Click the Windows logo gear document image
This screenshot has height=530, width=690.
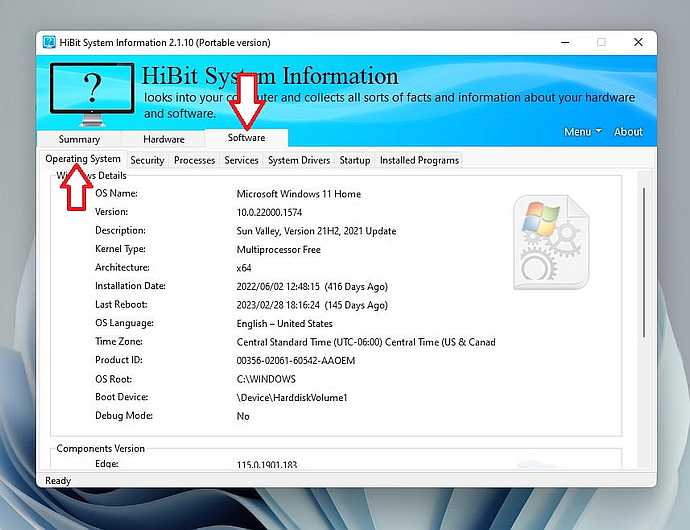[551, 243]
